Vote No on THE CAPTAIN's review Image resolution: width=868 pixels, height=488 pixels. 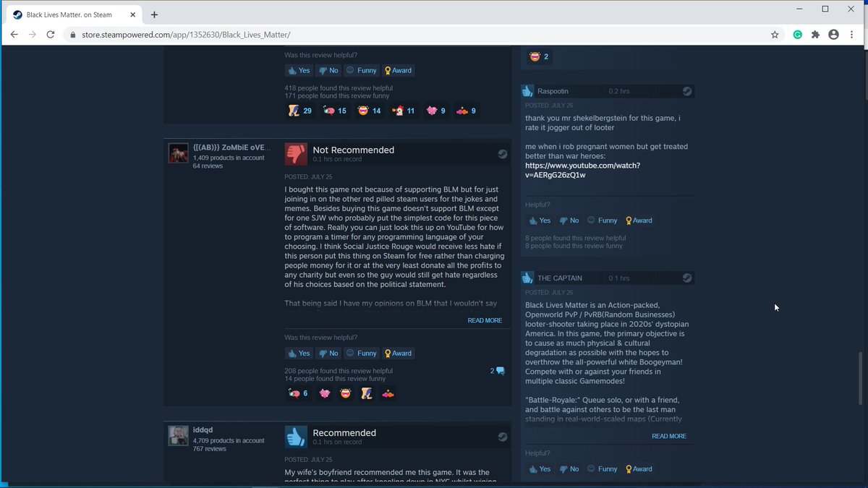click(x=569, y=468)
